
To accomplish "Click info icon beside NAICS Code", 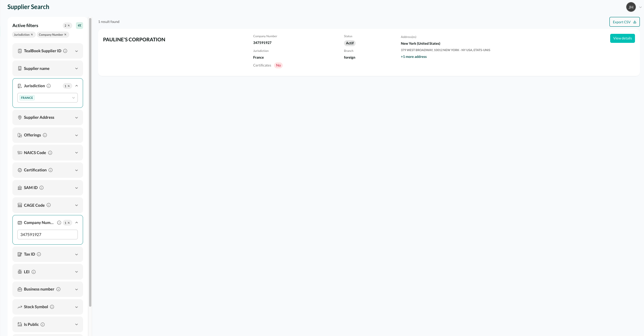I will [50, 153].
